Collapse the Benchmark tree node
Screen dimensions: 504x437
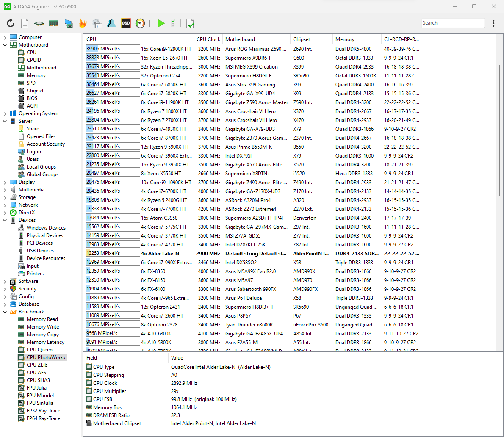[5, 312]
